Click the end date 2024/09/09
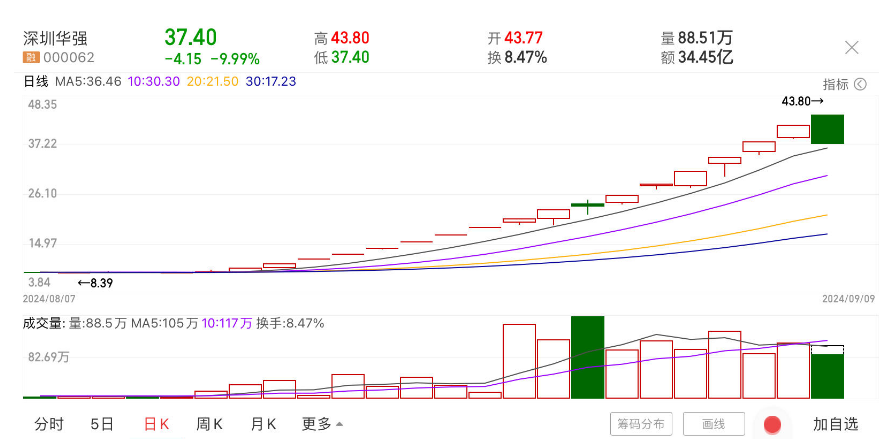Image resolution: width=894 pixels, height=439 pixels. coord(848,299)
